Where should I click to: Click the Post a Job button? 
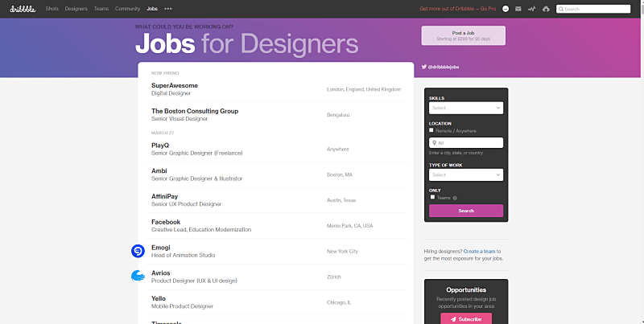tap(464, 35)
